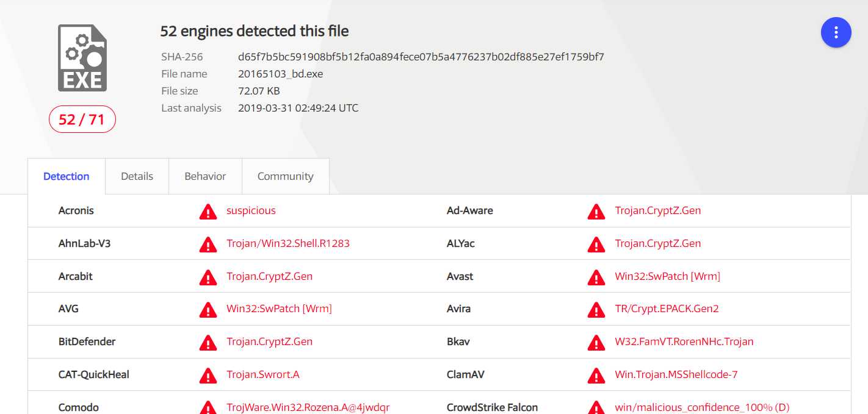Click the Bkav engine name
The width and height of the screenshot is (868, 414).
tap(458, 341)
